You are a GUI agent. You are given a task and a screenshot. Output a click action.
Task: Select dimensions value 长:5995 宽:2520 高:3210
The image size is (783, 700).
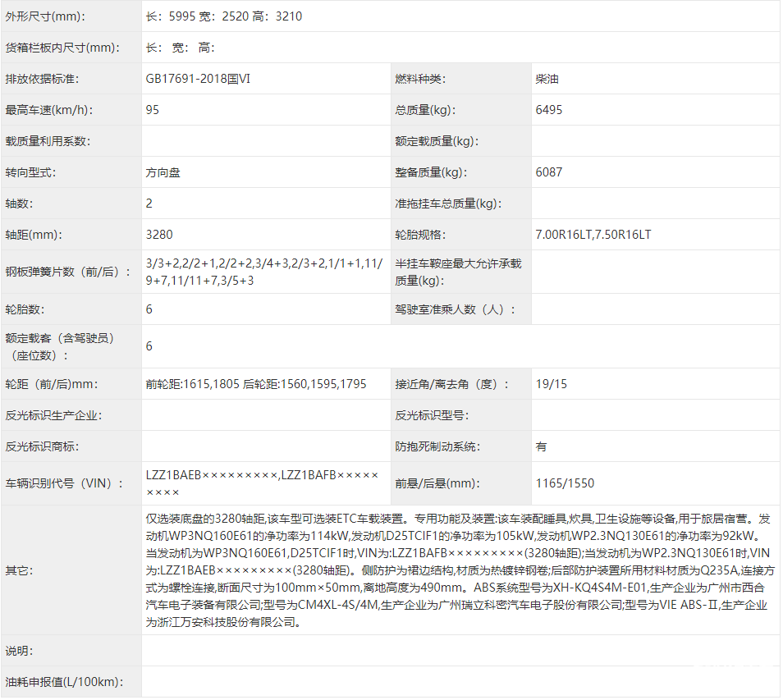pos(224,16)
